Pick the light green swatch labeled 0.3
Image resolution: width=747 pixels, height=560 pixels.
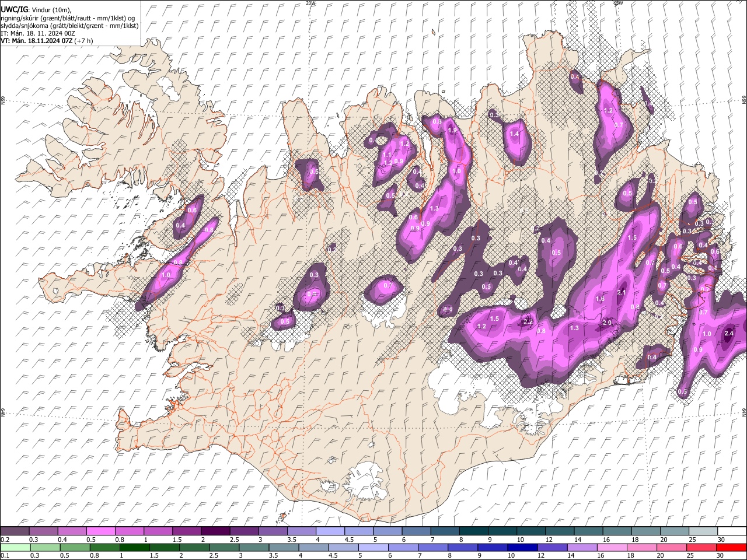(x=44, y=547)
